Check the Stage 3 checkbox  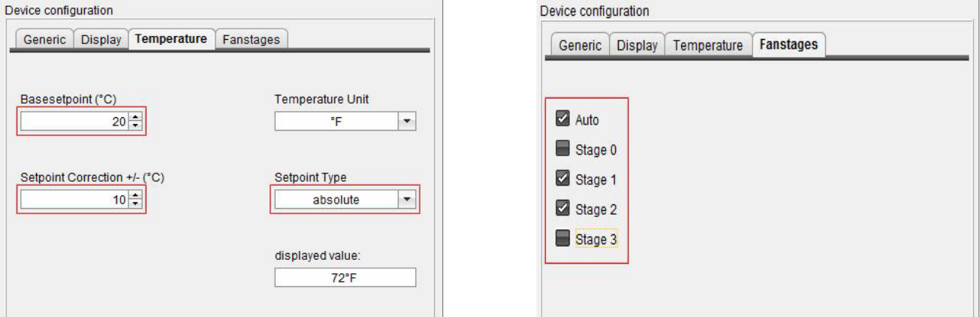tap(562, 239)
